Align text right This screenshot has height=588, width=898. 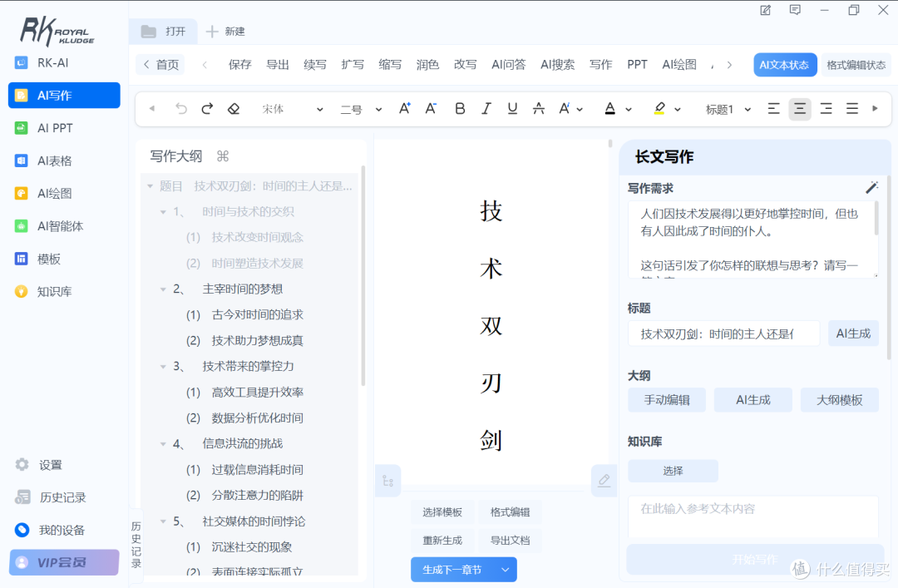826,108
